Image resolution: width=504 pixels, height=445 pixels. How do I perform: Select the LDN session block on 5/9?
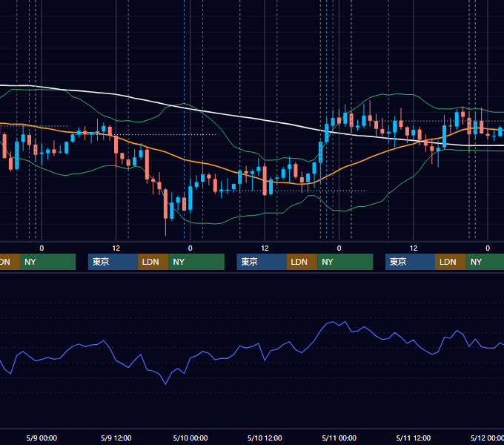(x=153, y=262)
